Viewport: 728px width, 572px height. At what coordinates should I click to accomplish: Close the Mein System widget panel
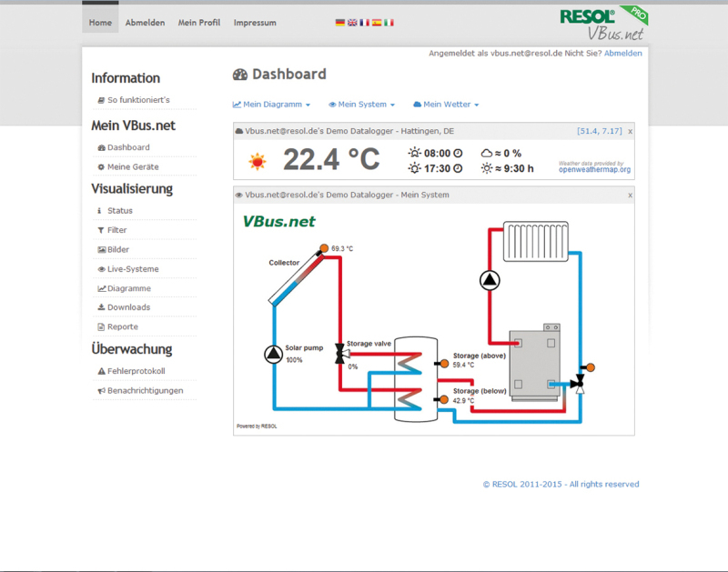coord(630,196)
